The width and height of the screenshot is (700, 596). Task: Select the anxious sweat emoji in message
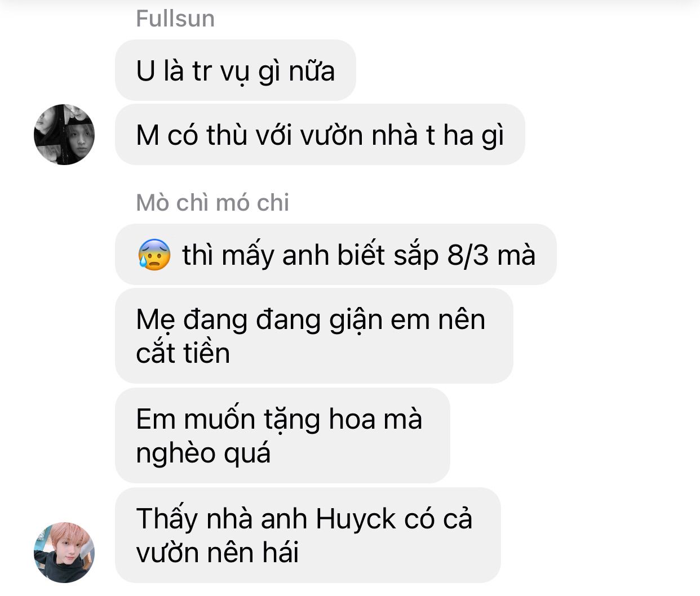click(x=154, y=255)
